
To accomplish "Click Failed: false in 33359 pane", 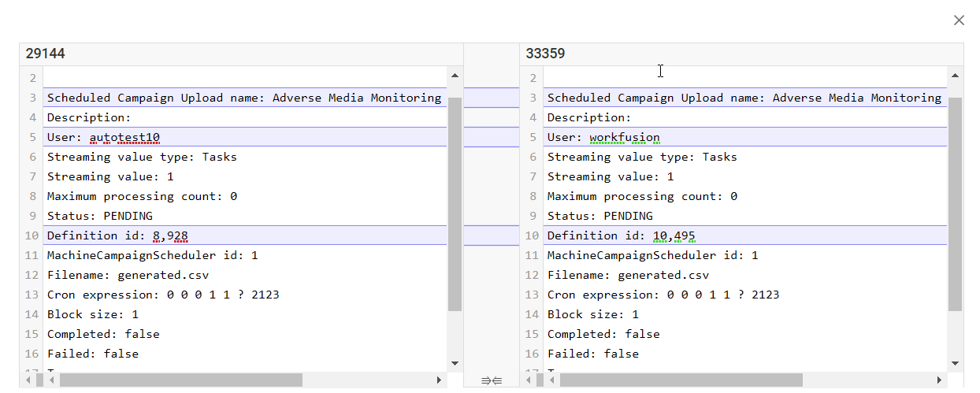I will [x=593, y=354].
